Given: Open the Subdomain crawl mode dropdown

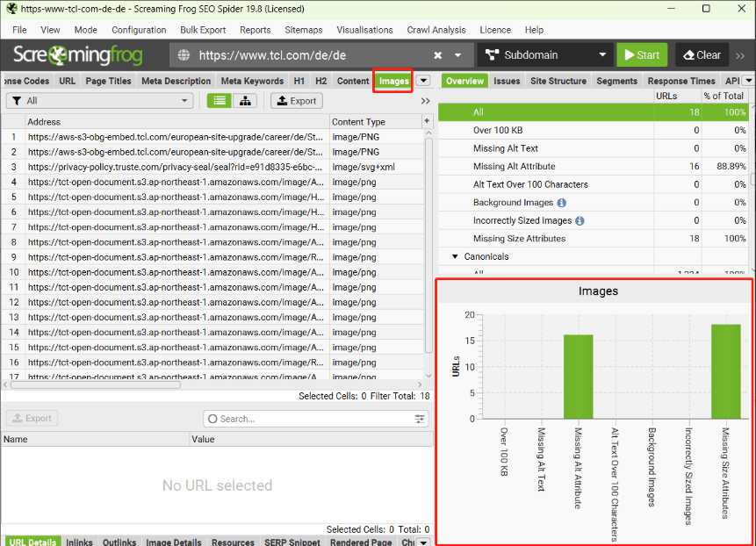Looking at the screenshot, I should [x=544, y=55].
